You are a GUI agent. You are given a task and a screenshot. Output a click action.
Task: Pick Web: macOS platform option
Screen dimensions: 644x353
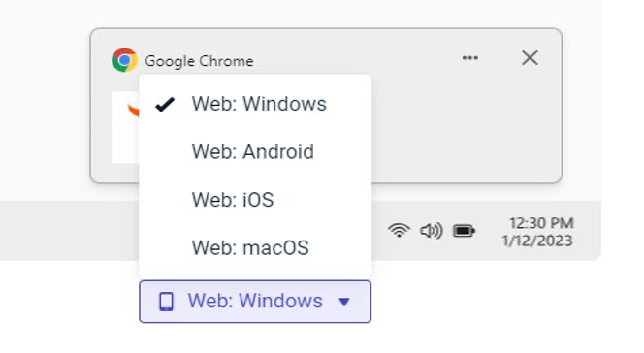(255, 247)
